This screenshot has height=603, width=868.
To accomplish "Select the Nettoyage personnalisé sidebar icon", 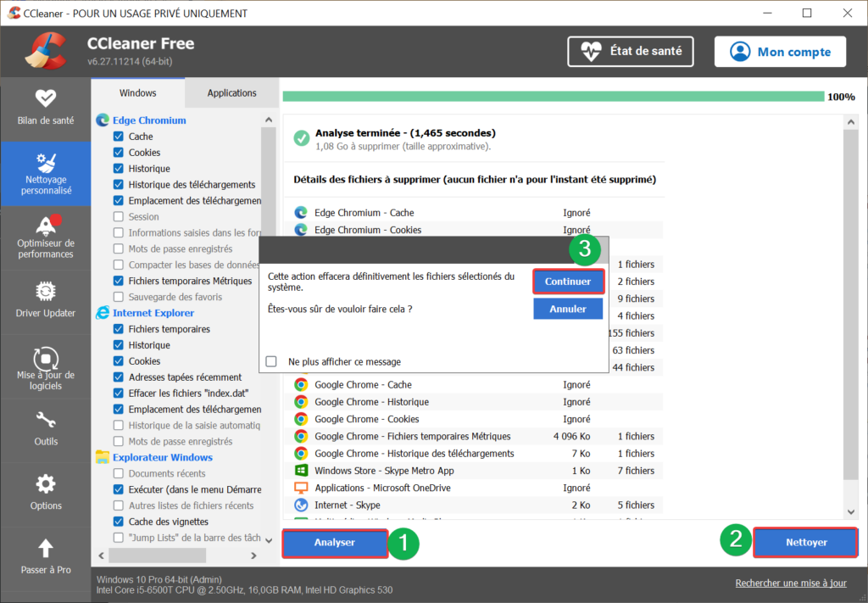I will point(46,174).
